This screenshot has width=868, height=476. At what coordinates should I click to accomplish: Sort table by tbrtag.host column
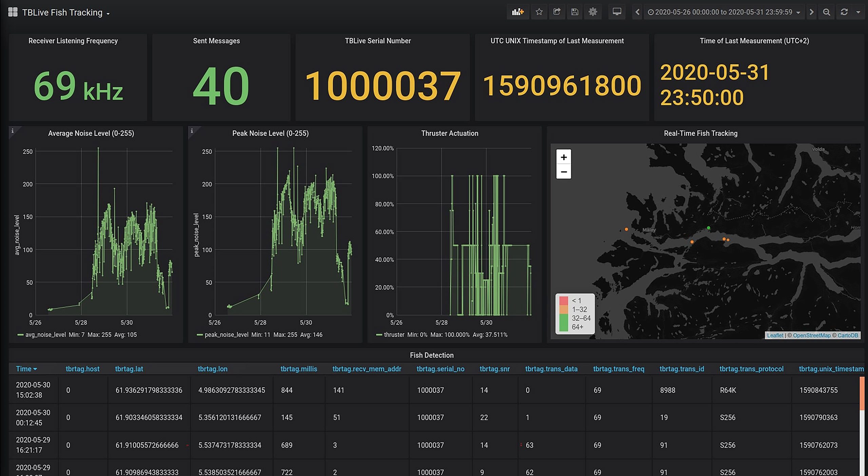pos(82,369)
